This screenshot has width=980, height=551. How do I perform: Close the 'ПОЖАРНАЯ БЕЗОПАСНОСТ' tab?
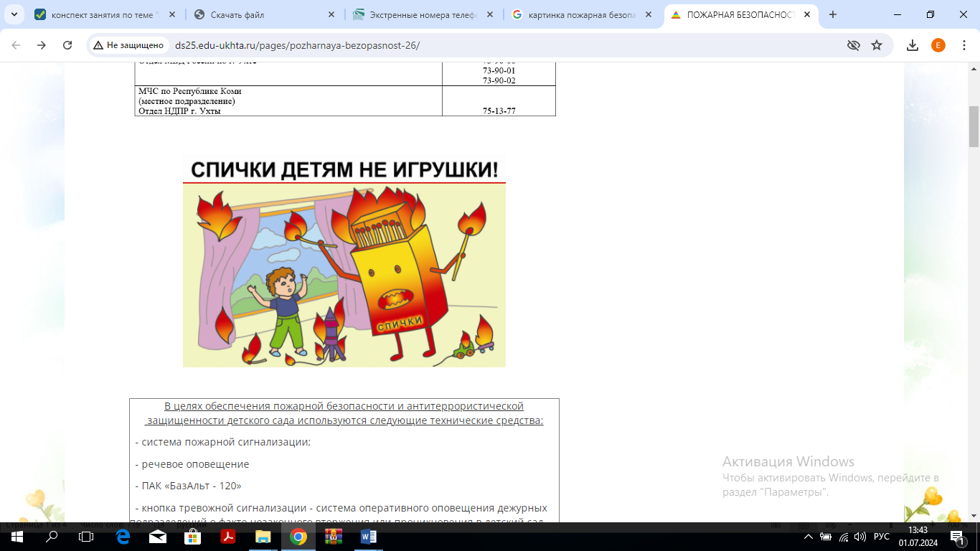click(x=809, y=14)
